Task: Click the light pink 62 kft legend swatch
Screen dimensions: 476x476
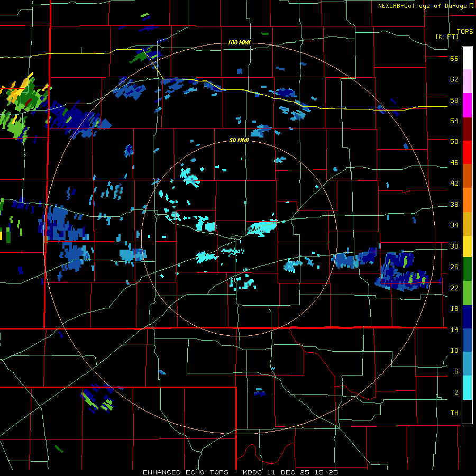Action: (467, 81)
